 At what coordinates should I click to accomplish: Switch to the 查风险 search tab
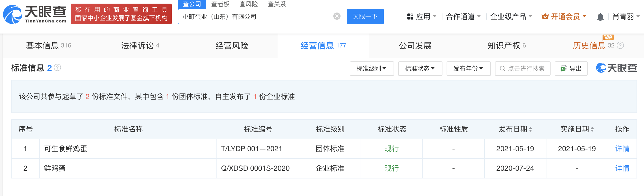tap(248, 4)
